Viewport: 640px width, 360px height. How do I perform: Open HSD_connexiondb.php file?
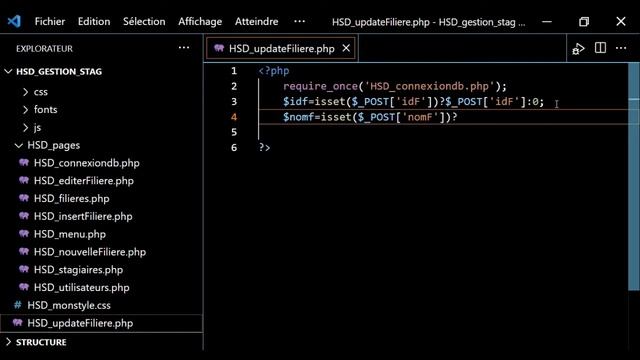101,163
